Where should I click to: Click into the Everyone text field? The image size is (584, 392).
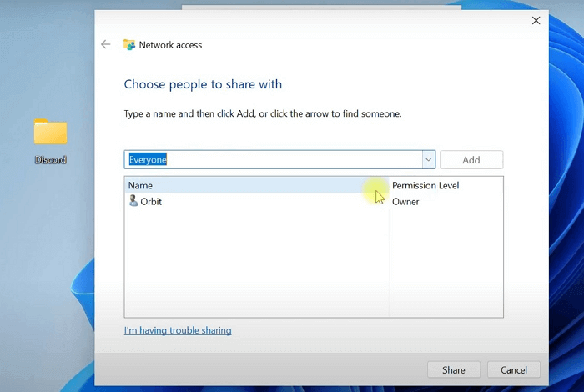coord(274,159)
